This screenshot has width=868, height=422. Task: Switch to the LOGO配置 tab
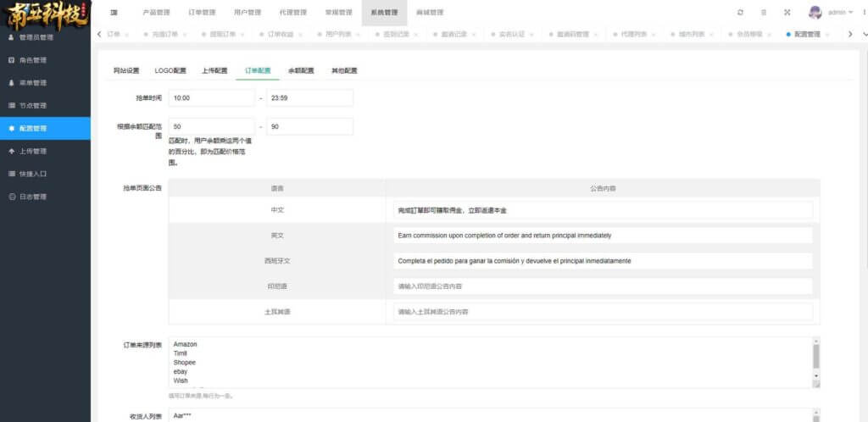coord(170,71)
